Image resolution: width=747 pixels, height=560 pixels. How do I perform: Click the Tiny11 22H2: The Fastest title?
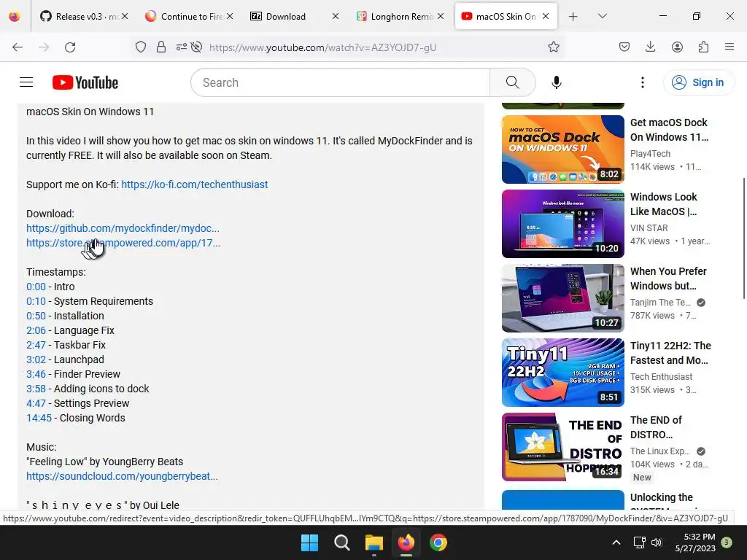pyautogui.click(x=671, y=353)
